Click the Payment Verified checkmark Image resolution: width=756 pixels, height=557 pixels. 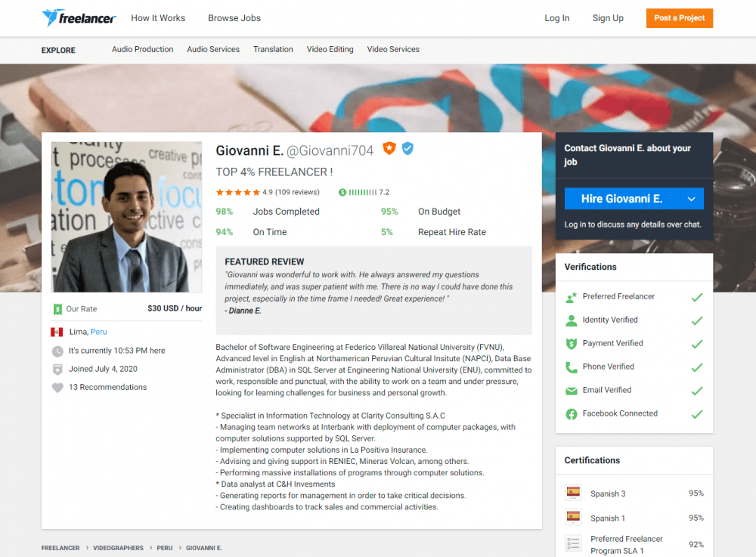click(x=696, y=344)
